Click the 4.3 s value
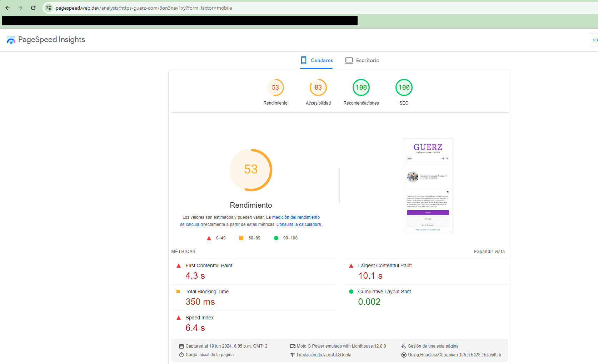The image size is (598, 364). [x=195, y=276]
